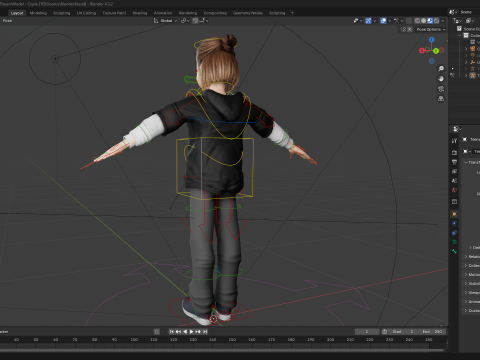Jump to the first frame in timeline
Image resolution: width=480 pixels, height=360 pixels.
click(172, 332)
